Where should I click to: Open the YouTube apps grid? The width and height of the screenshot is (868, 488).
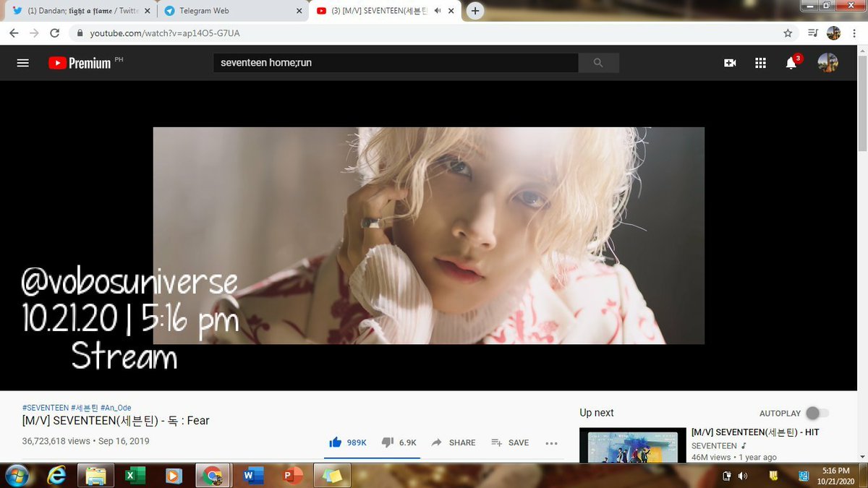tap(760, 63)
